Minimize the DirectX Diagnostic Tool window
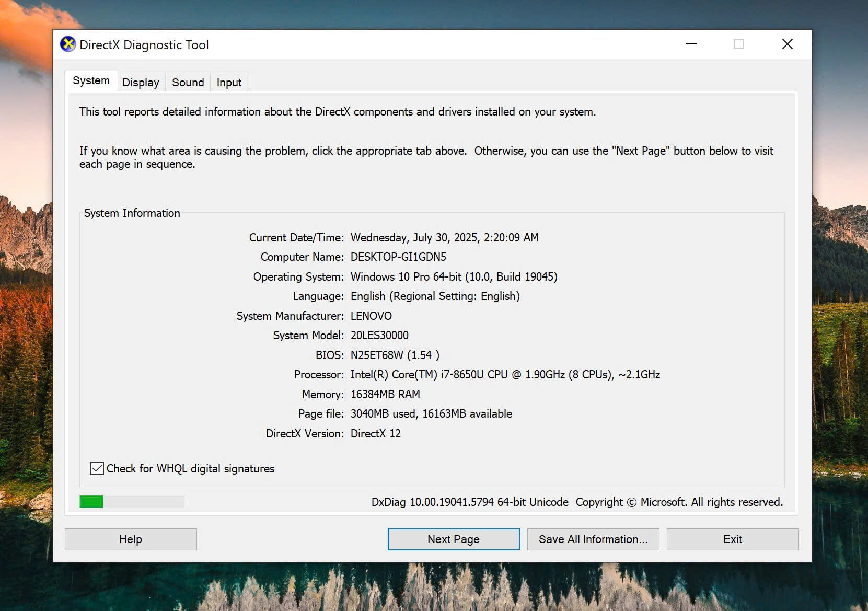 point(691,44)
